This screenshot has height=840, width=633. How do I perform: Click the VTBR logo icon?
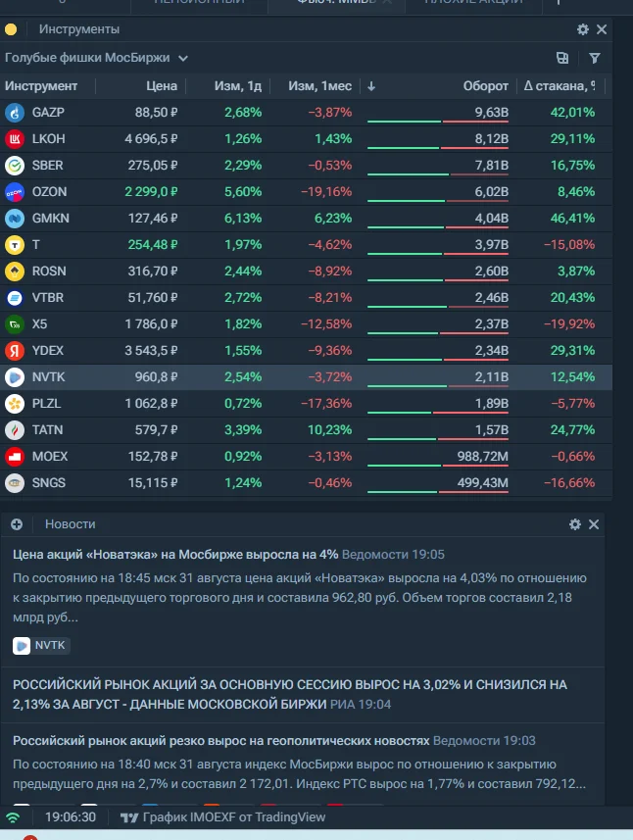point(15,298)
